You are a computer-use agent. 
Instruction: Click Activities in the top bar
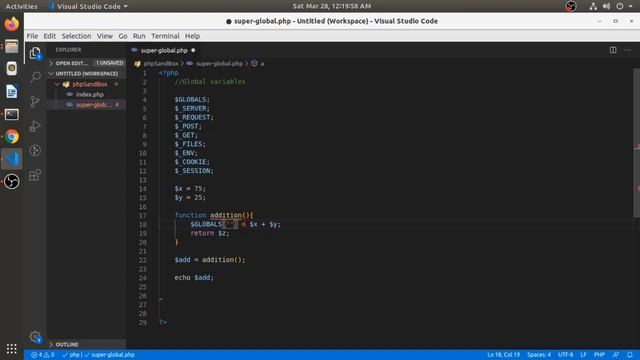21,6
